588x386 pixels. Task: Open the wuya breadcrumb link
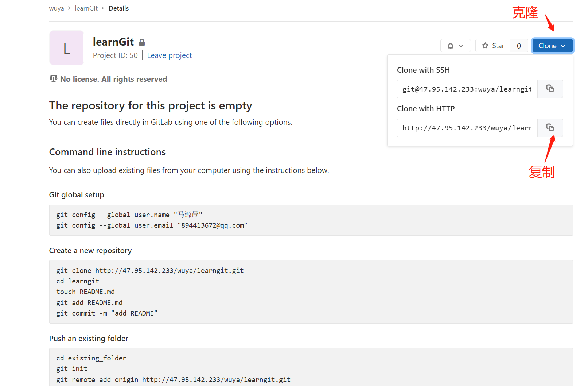(x=57, y=8)
